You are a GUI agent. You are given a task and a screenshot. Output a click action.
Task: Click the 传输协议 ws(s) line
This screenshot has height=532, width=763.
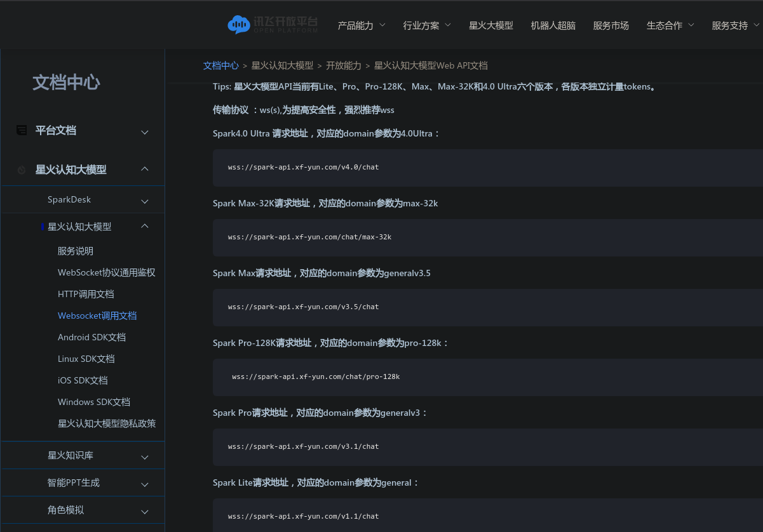[x=304, y=110]
